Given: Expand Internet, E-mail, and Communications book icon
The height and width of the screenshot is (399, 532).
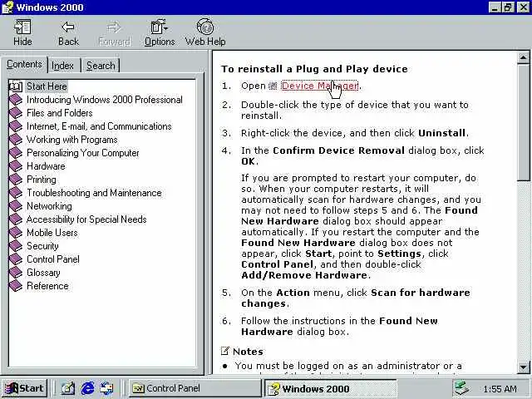Looking at the screenshot, I should tap(15, 126).
